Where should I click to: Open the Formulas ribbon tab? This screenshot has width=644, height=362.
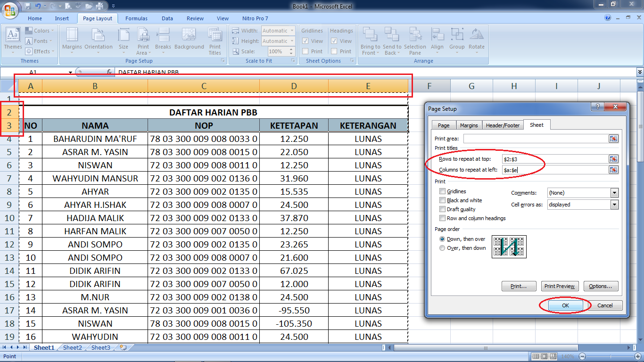[136, 18]
